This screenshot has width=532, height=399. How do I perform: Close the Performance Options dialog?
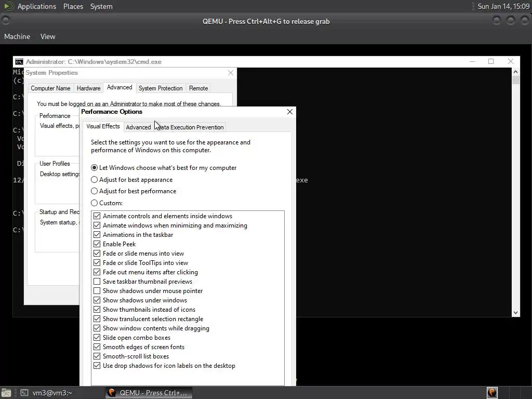(290, 112)
